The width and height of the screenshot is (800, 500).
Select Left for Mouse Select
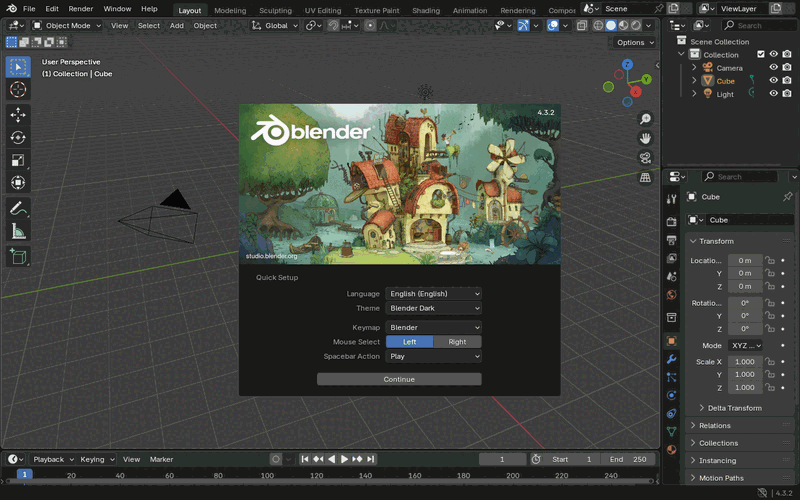click(409, 342)
